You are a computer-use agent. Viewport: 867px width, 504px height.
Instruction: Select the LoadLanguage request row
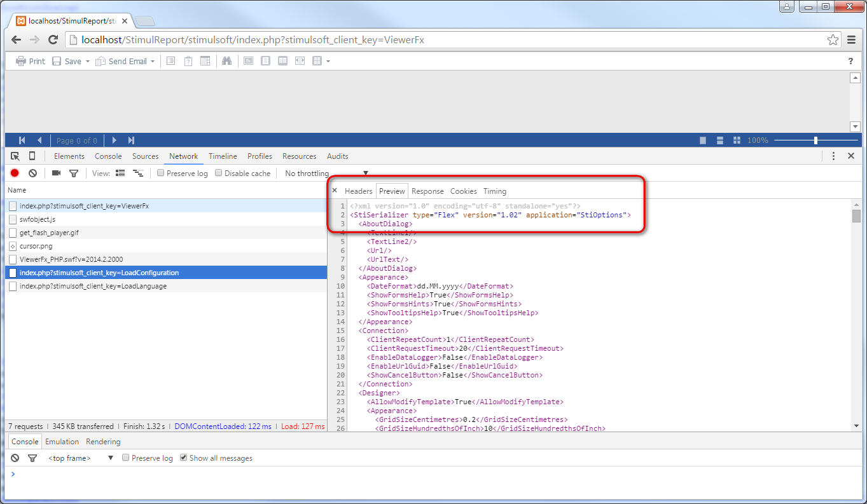pyautogui.click(x=166, y=286)
